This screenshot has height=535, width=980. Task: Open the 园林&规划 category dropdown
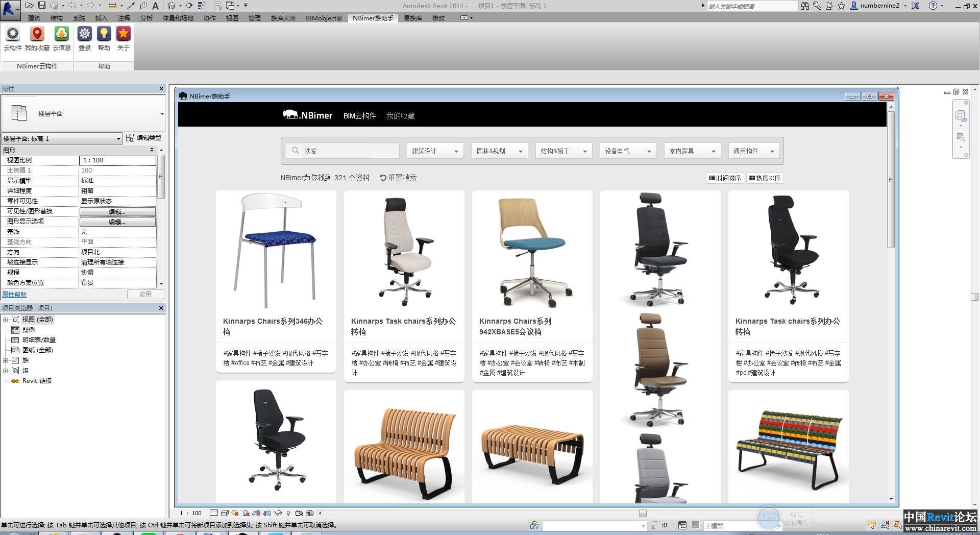pyautogui.click(x=499, y=151)
